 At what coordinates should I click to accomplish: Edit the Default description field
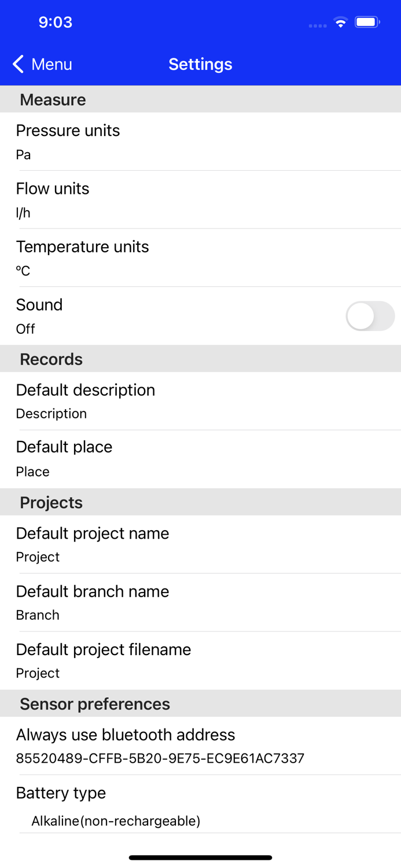pos(200,401)
